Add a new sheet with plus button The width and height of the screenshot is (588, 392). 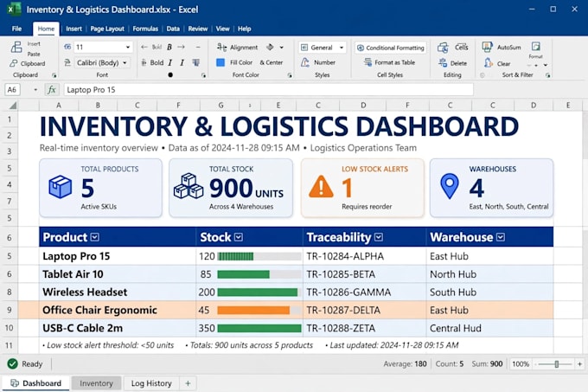pyautogui.click(x=188, y=383)
